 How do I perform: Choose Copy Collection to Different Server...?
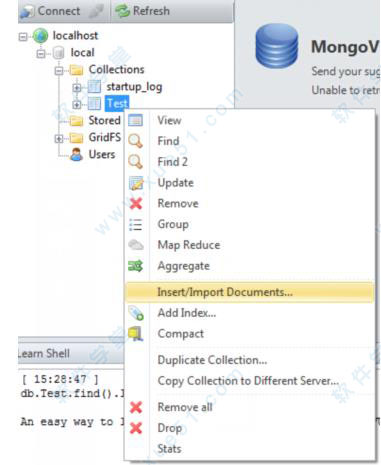click(x=249, y=381)
